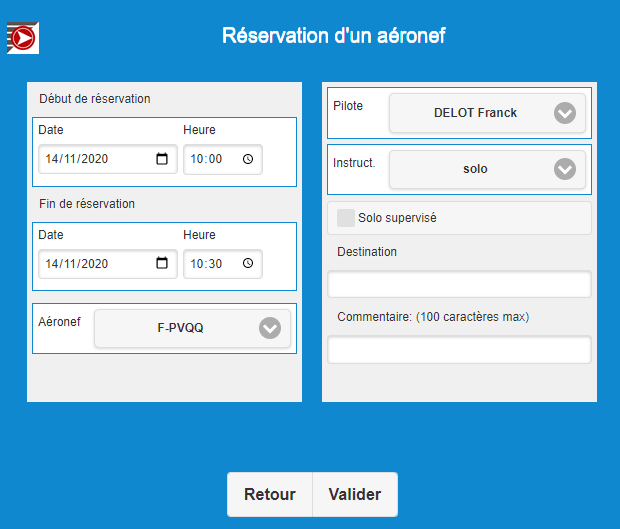Viewport: 620px width, 529px height.
Task: Click the Retour button
Action: 270,494
